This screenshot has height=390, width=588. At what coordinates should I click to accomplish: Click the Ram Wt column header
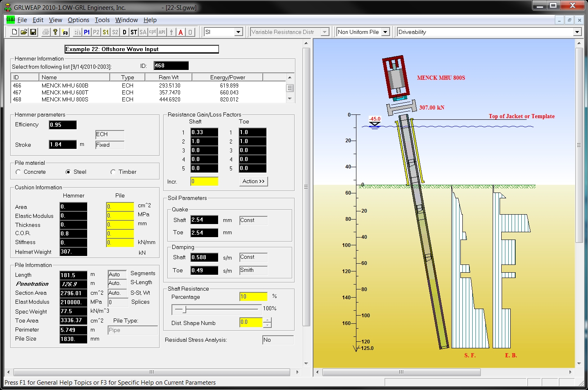[169, 77]
